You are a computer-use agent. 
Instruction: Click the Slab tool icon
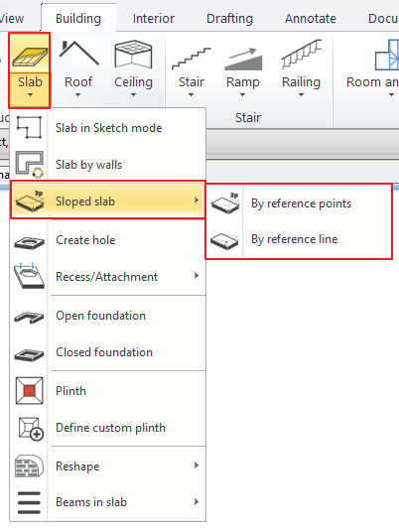point(30,57)
